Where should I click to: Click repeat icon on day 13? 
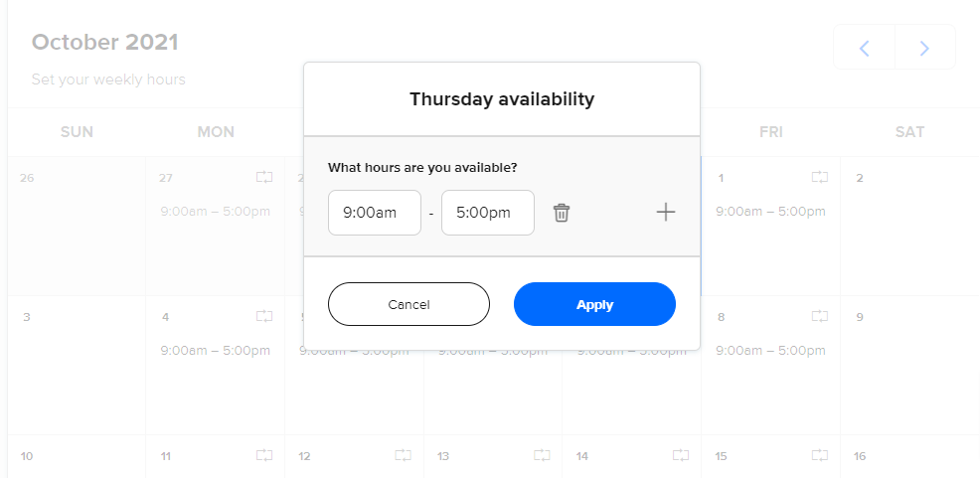click(x=542, y=455)
